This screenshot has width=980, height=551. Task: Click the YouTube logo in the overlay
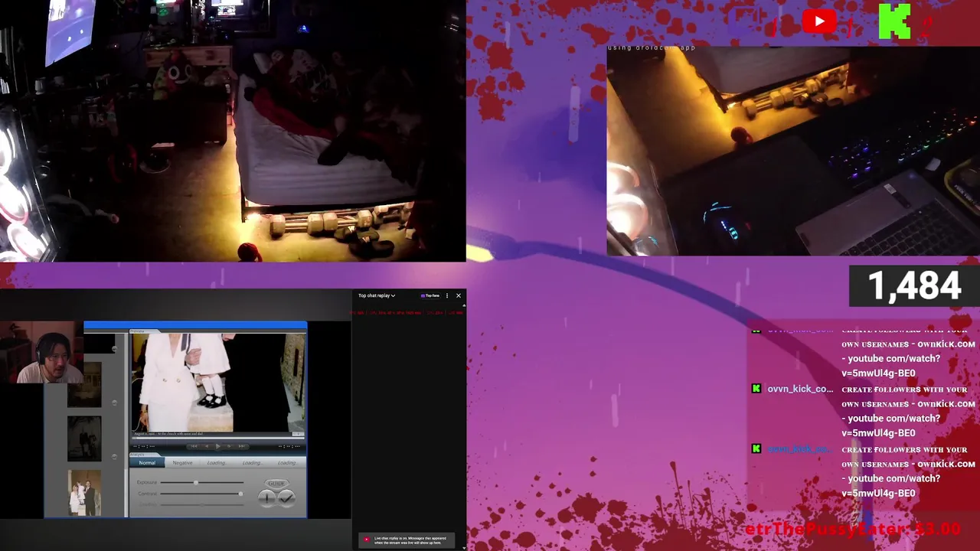[x=818, y=21]
